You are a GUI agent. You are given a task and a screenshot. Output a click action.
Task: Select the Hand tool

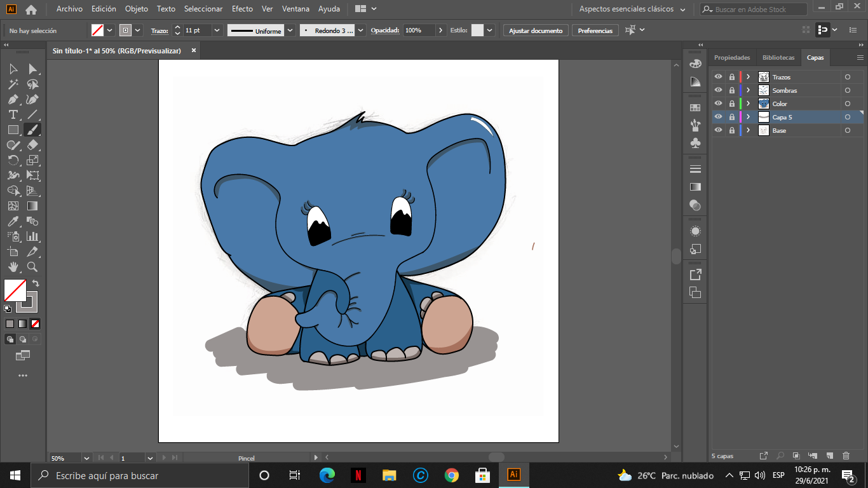13,267
